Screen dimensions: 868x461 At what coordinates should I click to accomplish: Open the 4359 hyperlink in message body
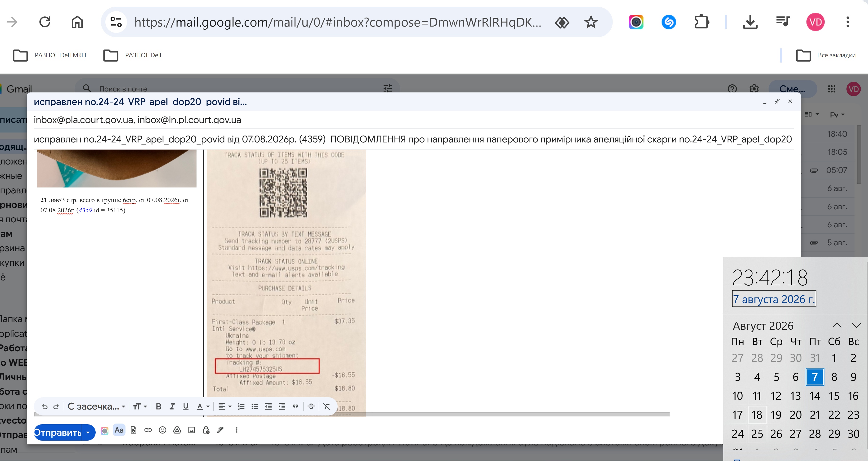tap(85, 210)
